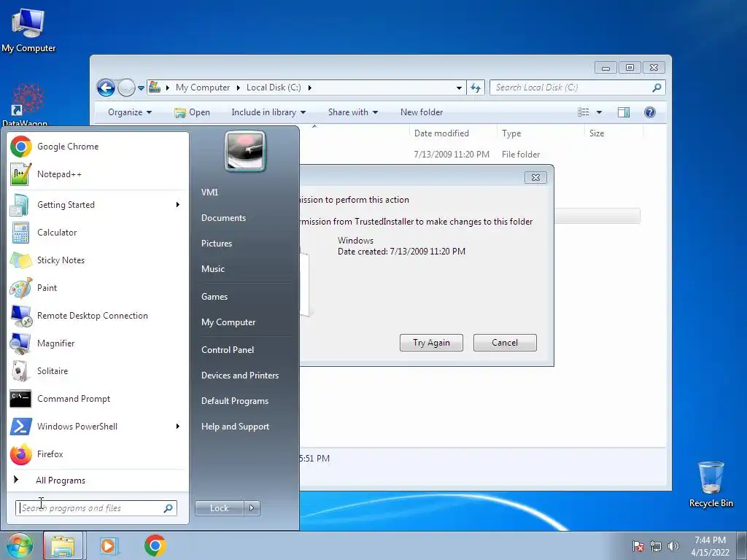
Task: Click Explorer forward navigation button
Action: (126, 87)
